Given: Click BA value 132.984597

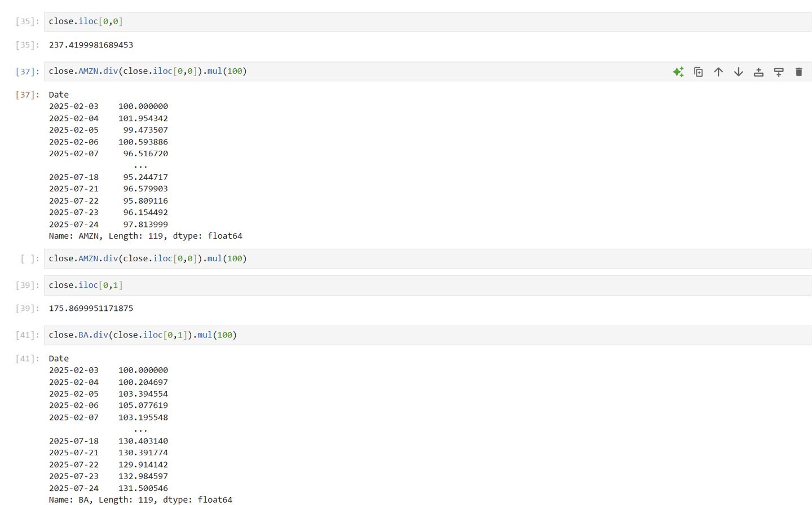Looking at the screenshot, I should click(x=143, y=477).
